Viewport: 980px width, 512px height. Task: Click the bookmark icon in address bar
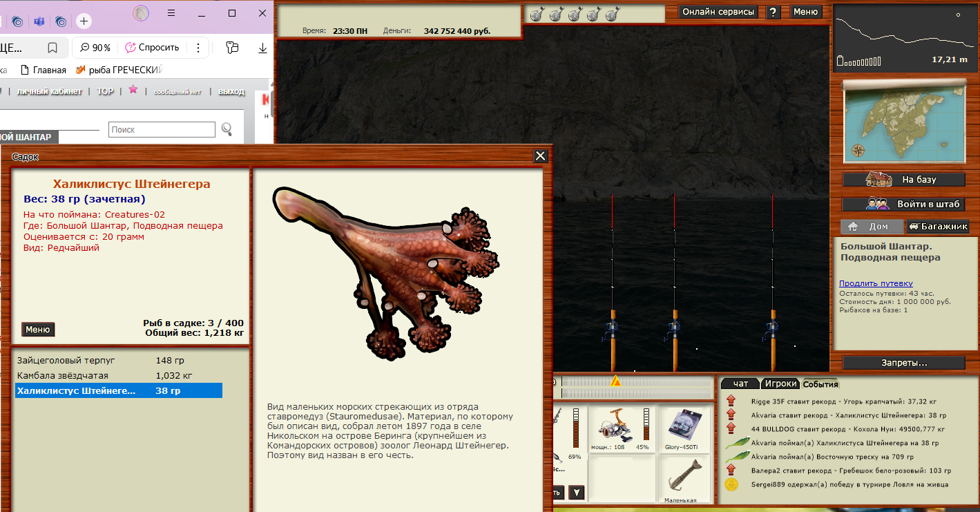(52, 48)
